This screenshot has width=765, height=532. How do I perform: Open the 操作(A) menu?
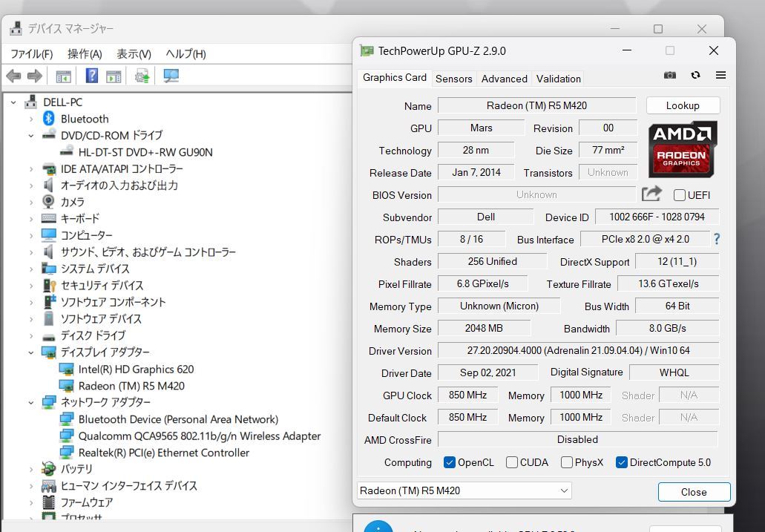[x=85, y=53]
